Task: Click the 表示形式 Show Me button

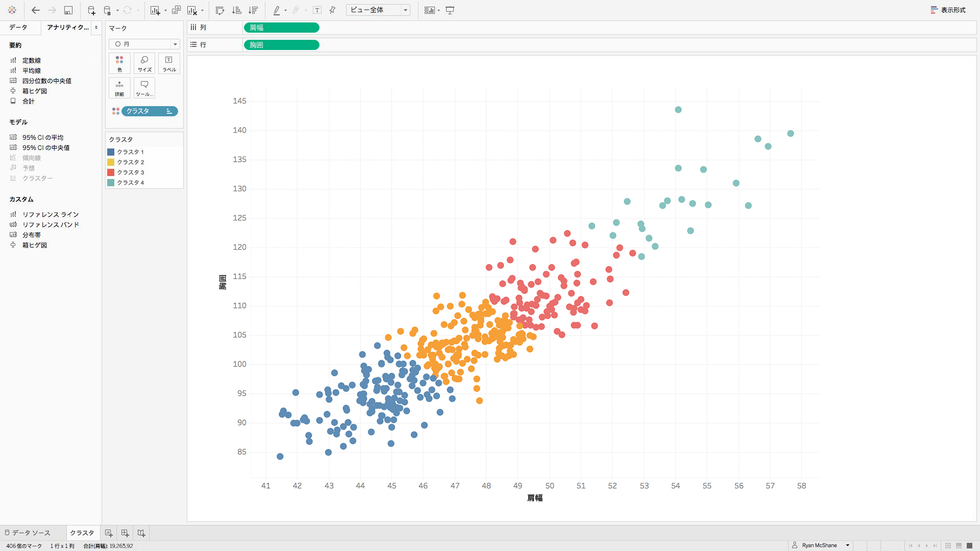Action: (948, 10)
